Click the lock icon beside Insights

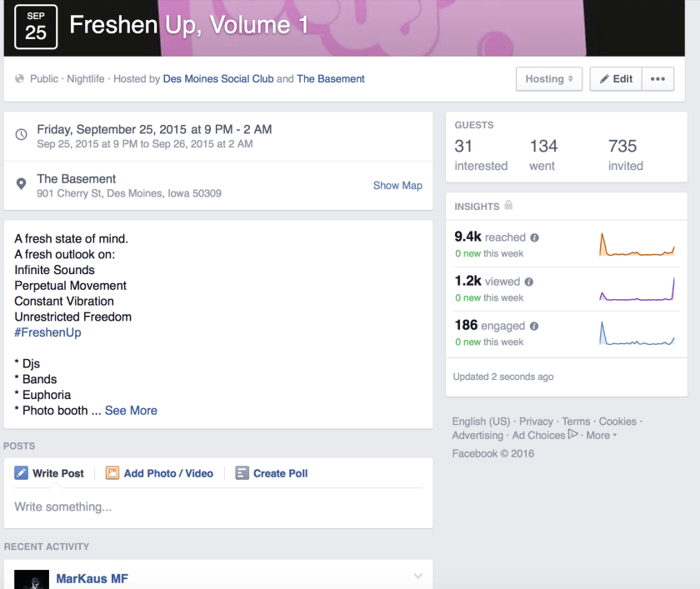click(x=508, y=206)
